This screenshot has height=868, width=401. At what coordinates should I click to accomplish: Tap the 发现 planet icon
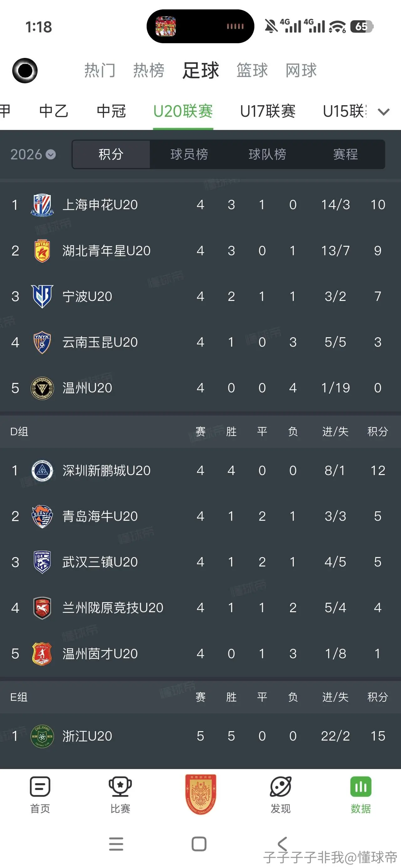281,787
